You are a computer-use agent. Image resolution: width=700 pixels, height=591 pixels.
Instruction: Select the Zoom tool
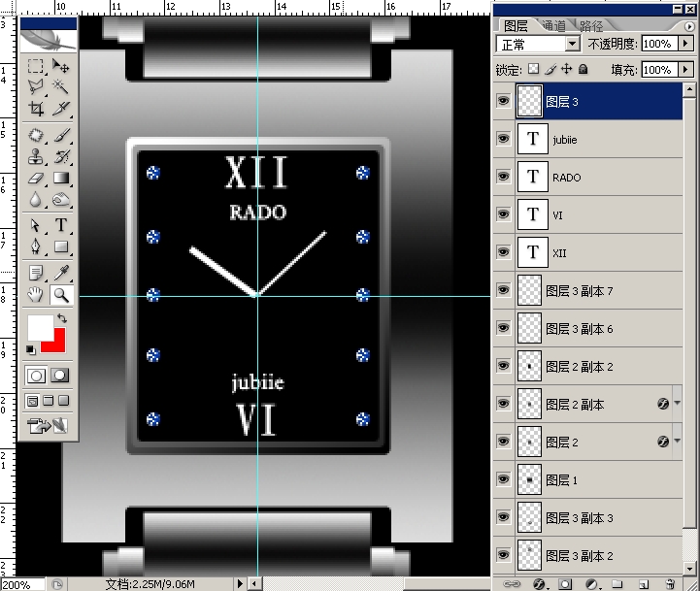point(61,295)
